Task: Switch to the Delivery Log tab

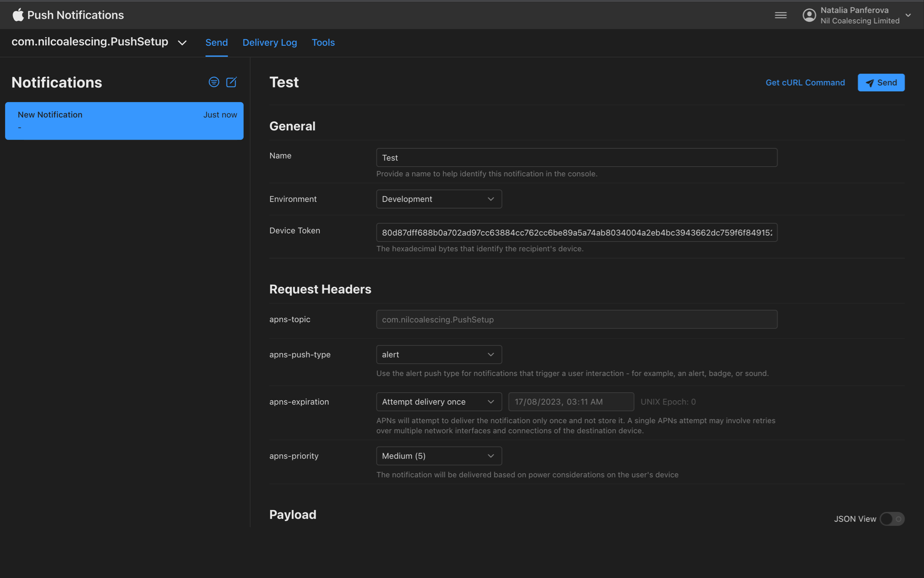Action: click(x=270, y=43)
